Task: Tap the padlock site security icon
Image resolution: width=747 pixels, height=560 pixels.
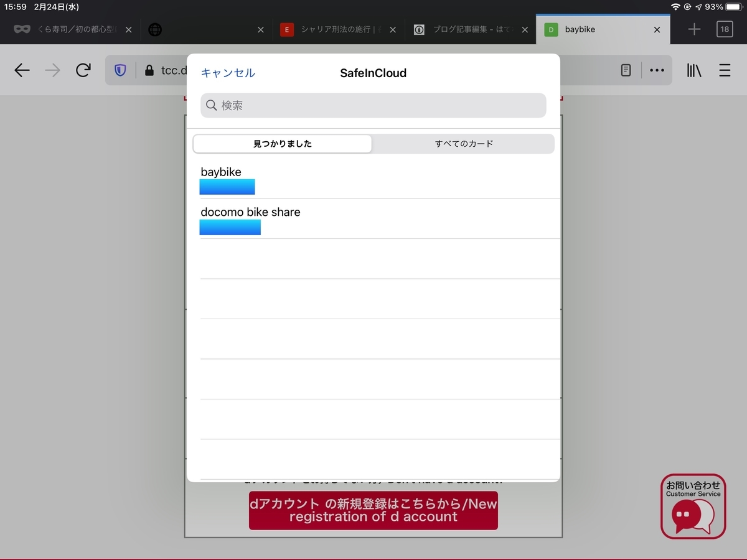Action: click(149, 71)
